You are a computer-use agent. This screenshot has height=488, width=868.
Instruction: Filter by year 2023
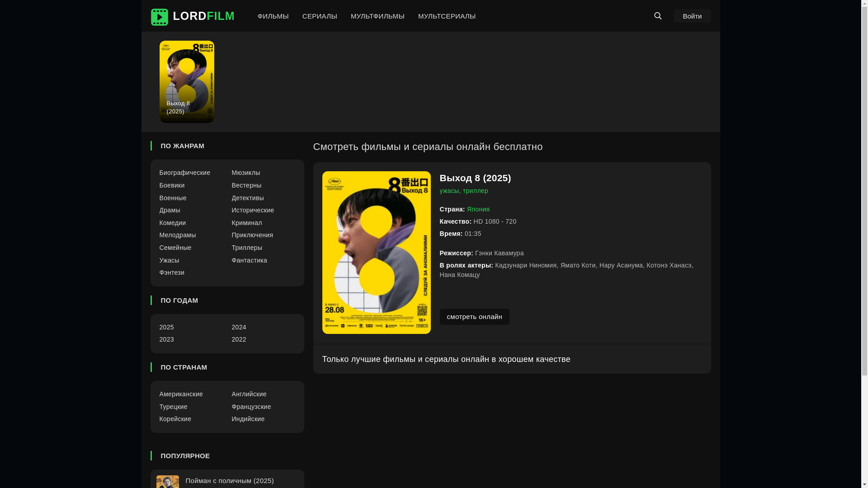[x=166, y=339]
